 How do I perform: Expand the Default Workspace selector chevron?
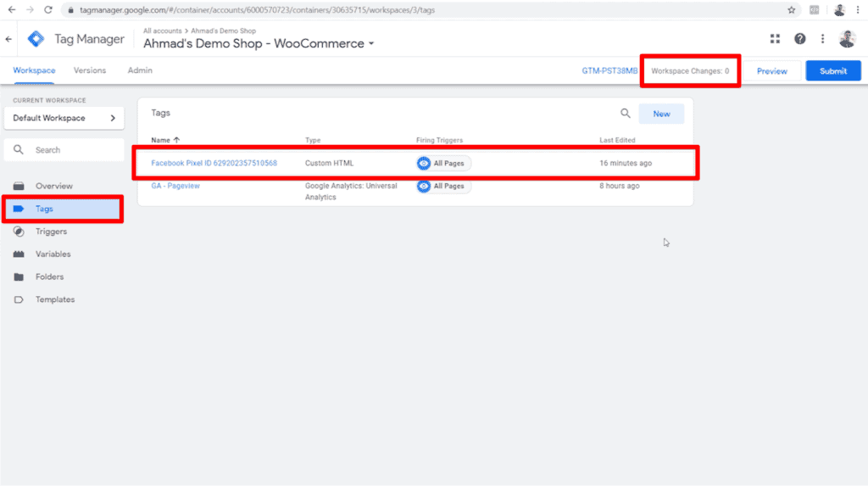(113, 118)
